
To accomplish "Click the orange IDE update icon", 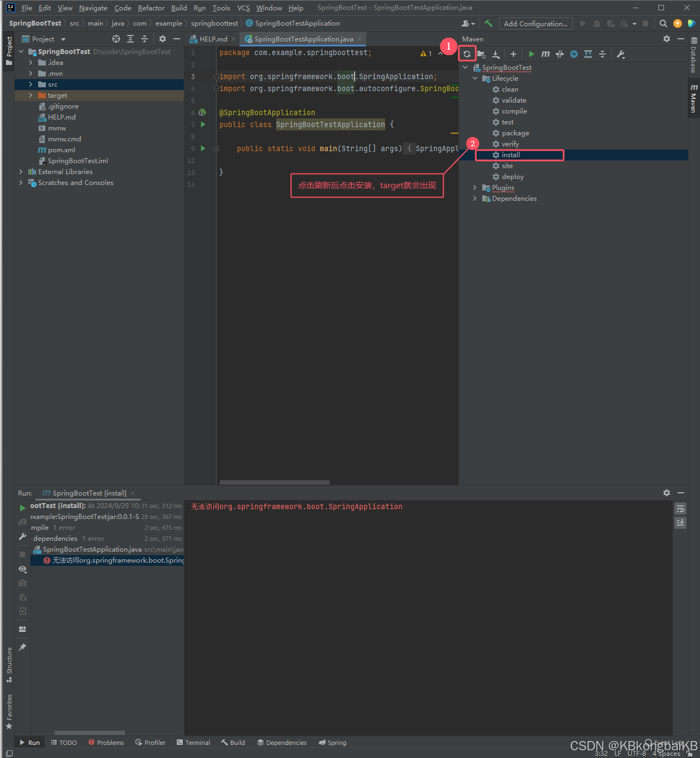I will tap(678, 23).
